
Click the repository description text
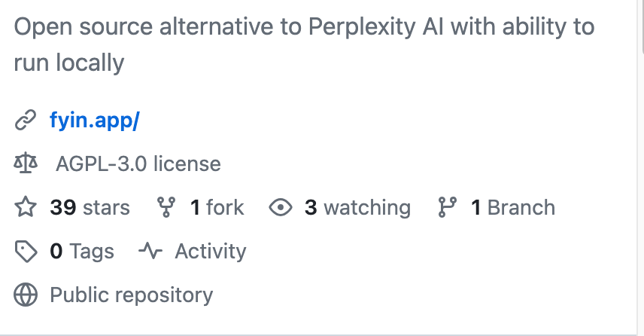[304, 44]
